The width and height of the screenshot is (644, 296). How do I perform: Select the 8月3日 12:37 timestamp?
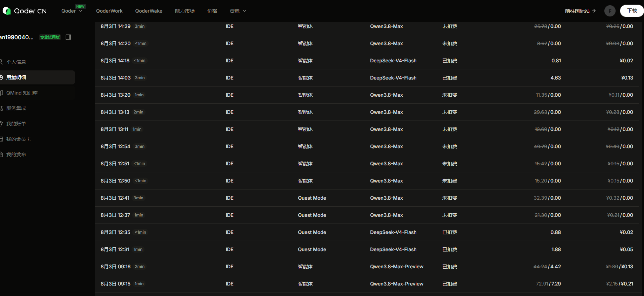tap(115, 215)
